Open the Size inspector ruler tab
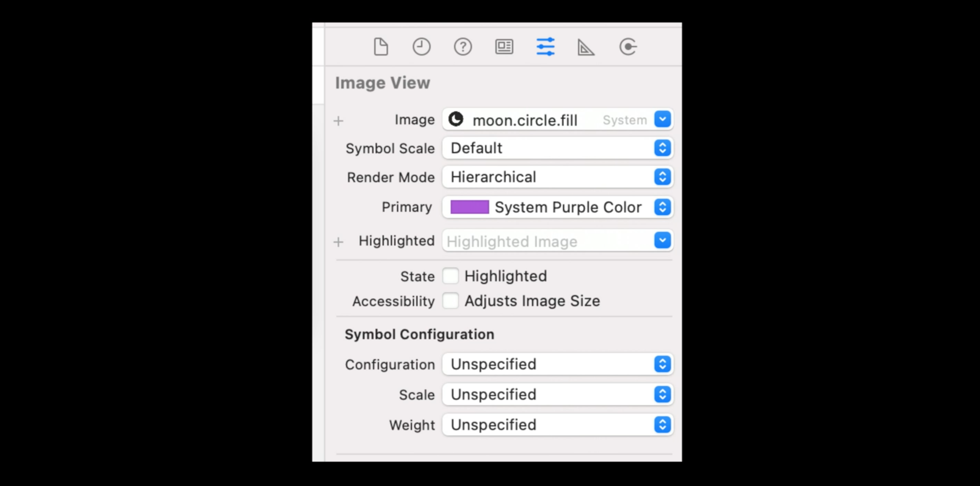Viewport: 980px width, 486px height. [x=586, y=47]
